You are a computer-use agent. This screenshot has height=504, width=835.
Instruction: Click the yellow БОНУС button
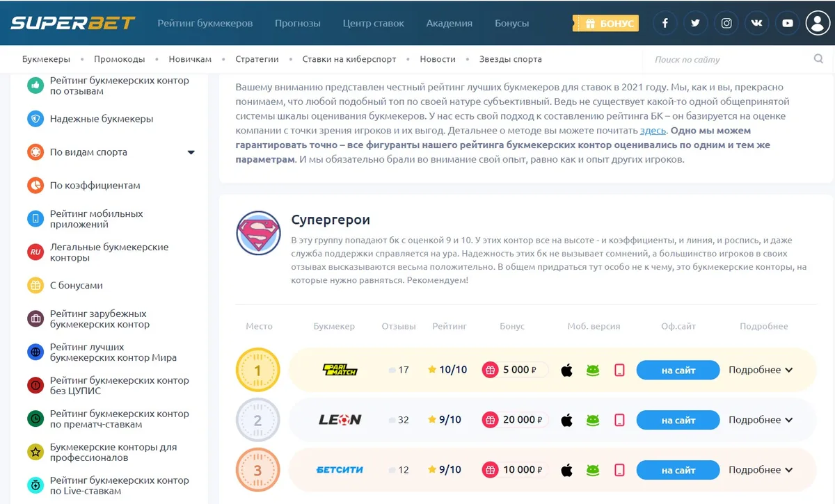coord(606,23)
